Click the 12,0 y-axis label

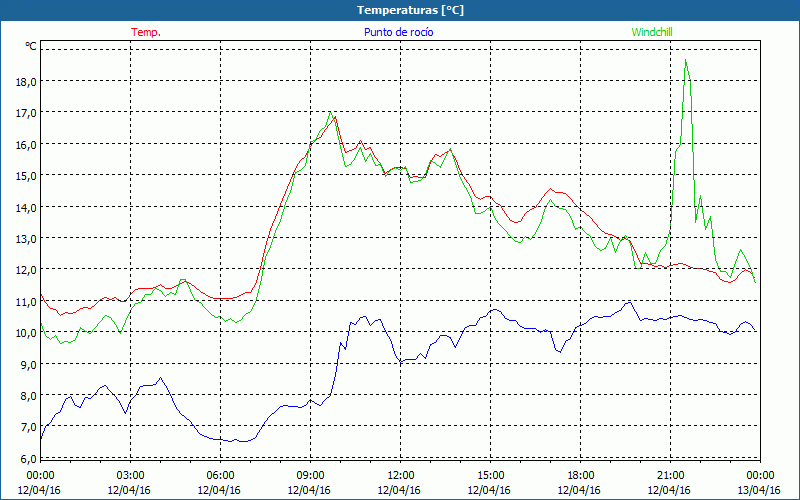pyautogui.click(x=26, y=270)
